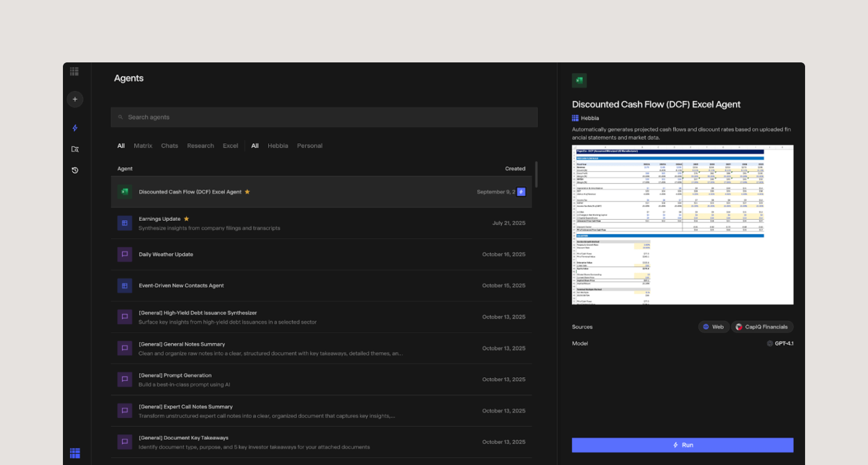Image resolution: width=868 pixels, height=465 pixels.
Task: Click the chat icon of High-Yield Debt Issuance Synthesizer
Action: 125,317
